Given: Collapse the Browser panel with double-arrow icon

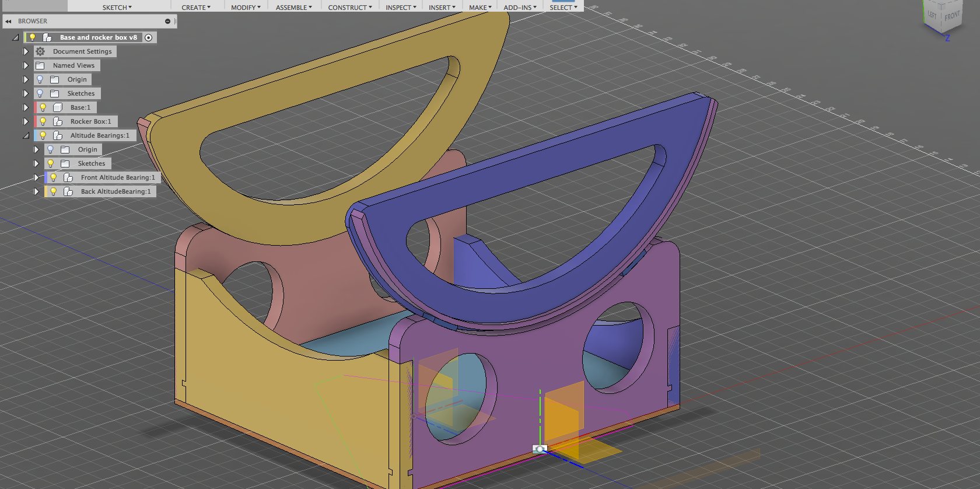Looking at the screenshot, I should point(8,22).
